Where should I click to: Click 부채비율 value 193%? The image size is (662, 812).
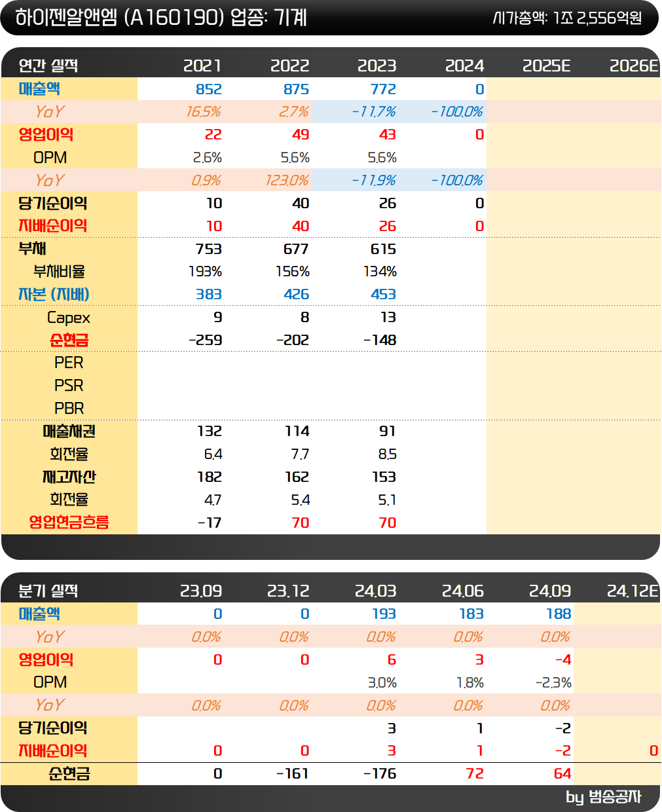[x=206, y=272]
